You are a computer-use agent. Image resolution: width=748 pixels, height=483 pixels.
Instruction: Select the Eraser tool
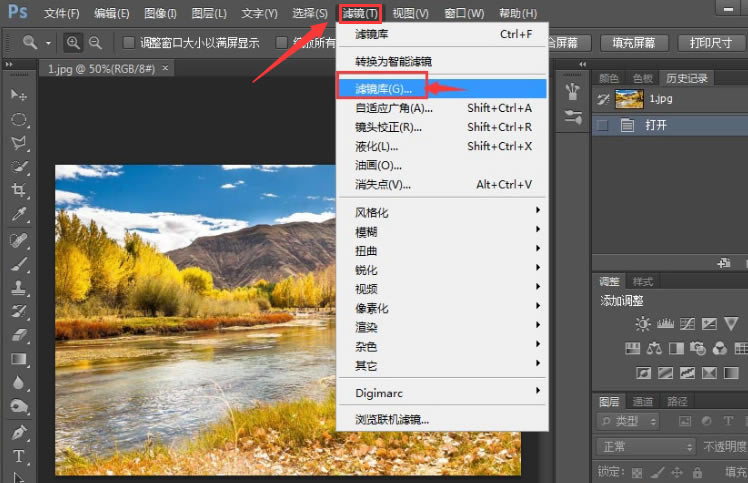point(19,335)
